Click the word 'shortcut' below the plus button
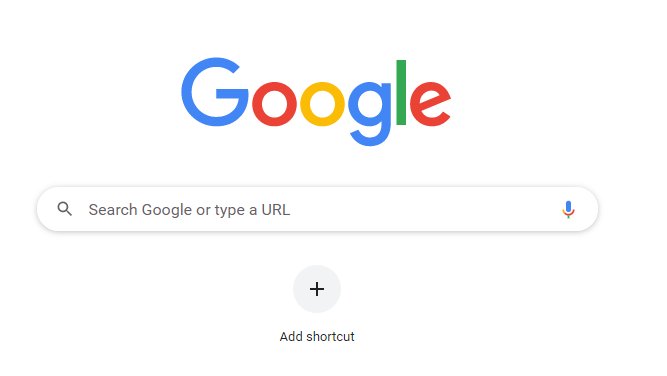667x376 pixels. tap(331, 336)
